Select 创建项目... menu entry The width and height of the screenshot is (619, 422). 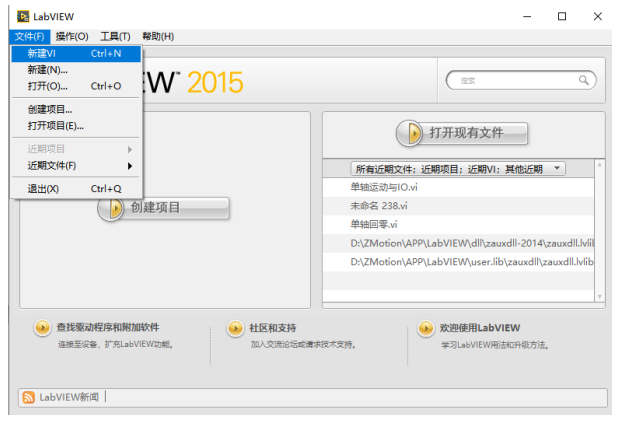tap(76, 109)
